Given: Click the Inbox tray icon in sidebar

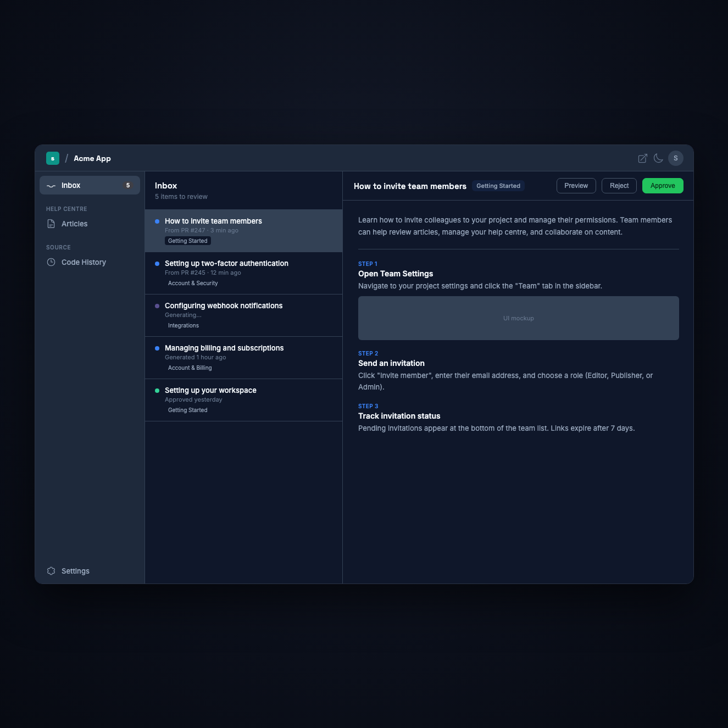Looking at the screenshot, I should [x=51, y=186].
